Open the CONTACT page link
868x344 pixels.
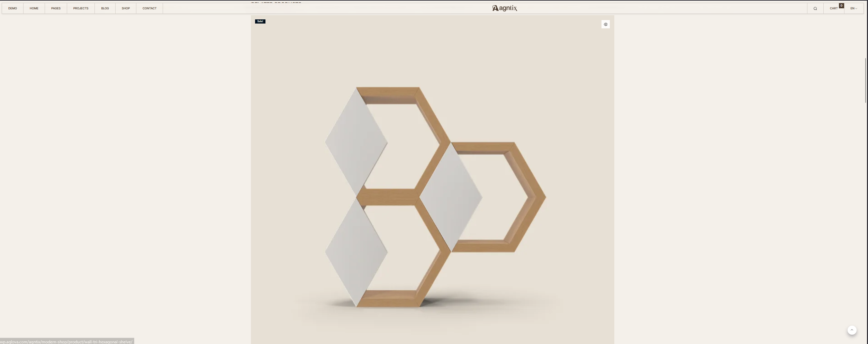[x=150, y=8]
